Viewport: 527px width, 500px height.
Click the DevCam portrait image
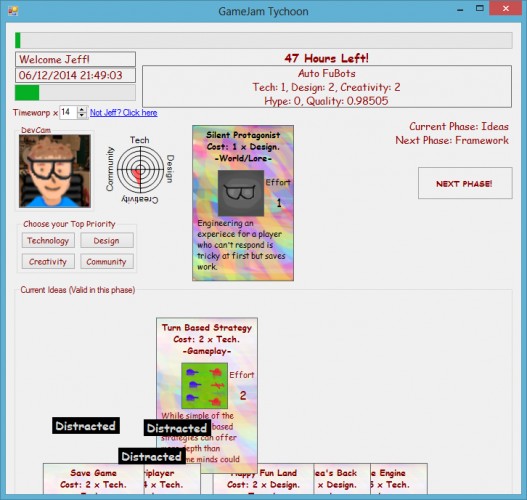[55, 171]
